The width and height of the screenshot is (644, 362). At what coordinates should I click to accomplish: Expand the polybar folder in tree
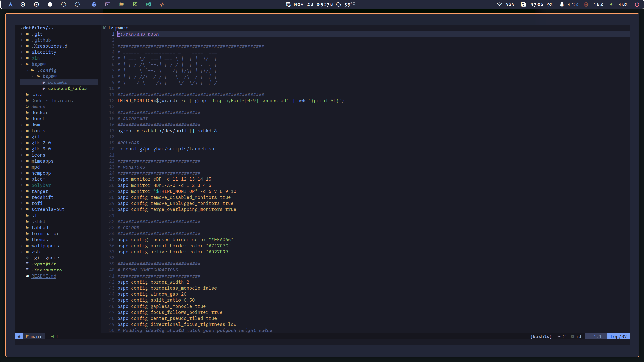click(x=41, y=185)
